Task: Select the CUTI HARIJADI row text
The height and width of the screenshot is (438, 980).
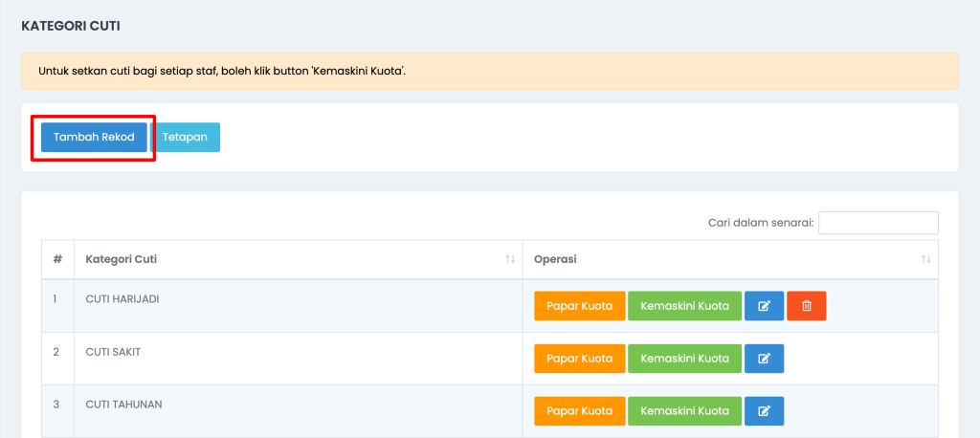Action: click(122, 299)
